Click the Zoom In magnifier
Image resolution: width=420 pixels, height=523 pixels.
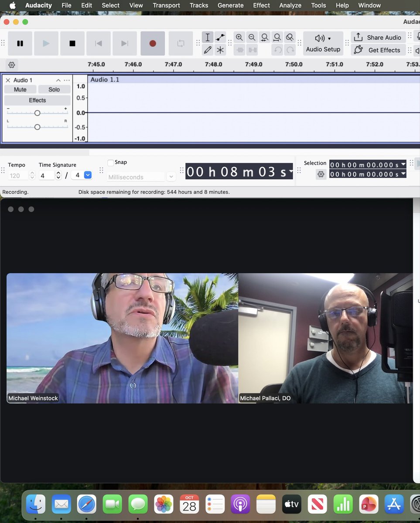(239, 37)
